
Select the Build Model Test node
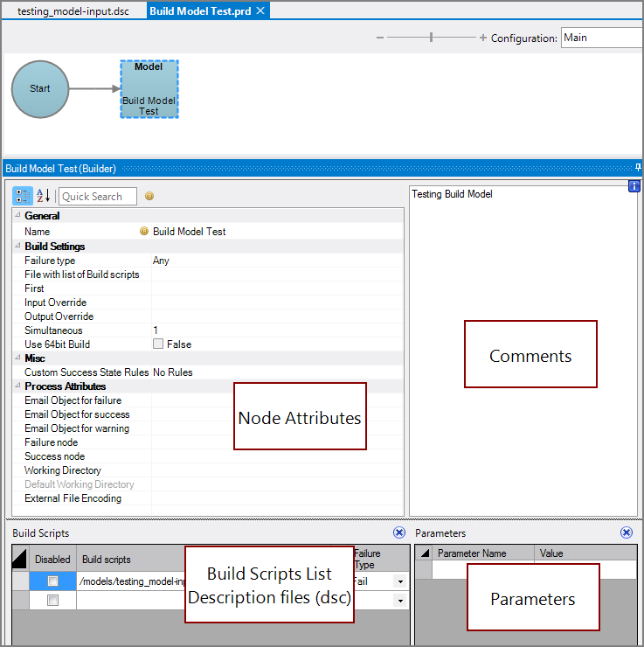[149, 89]
